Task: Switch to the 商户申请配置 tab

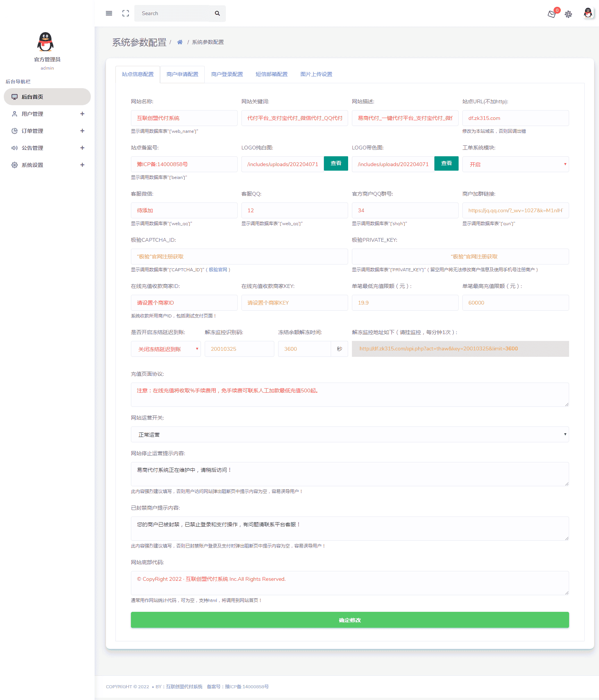Action: tap(182, 74)
